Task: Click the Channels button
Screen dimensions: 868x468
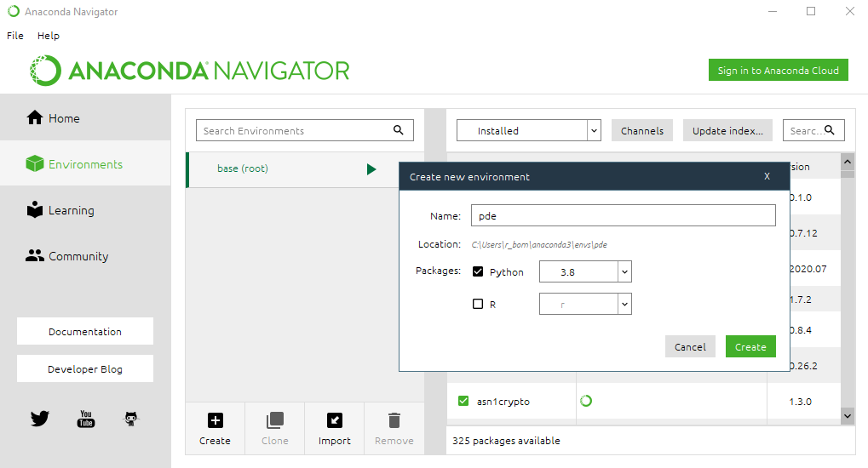Action: [x=642, y=130]
